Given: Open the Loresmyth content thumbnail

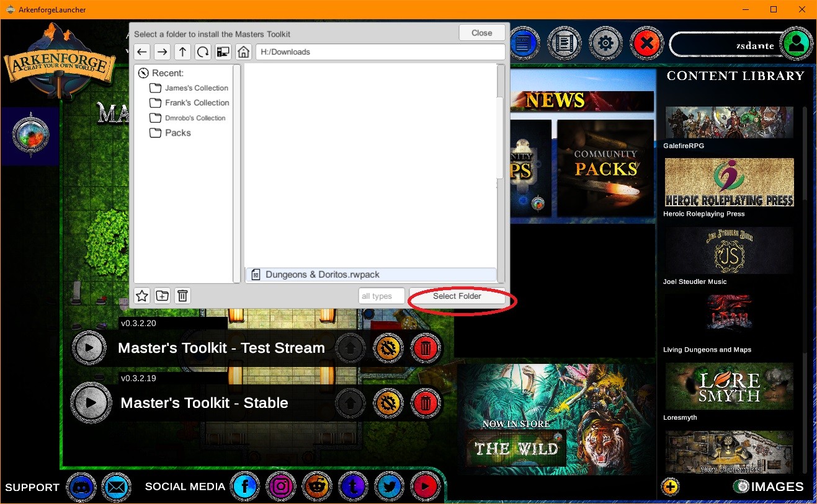Looking at the screenshot, I should tap(729, 386).
